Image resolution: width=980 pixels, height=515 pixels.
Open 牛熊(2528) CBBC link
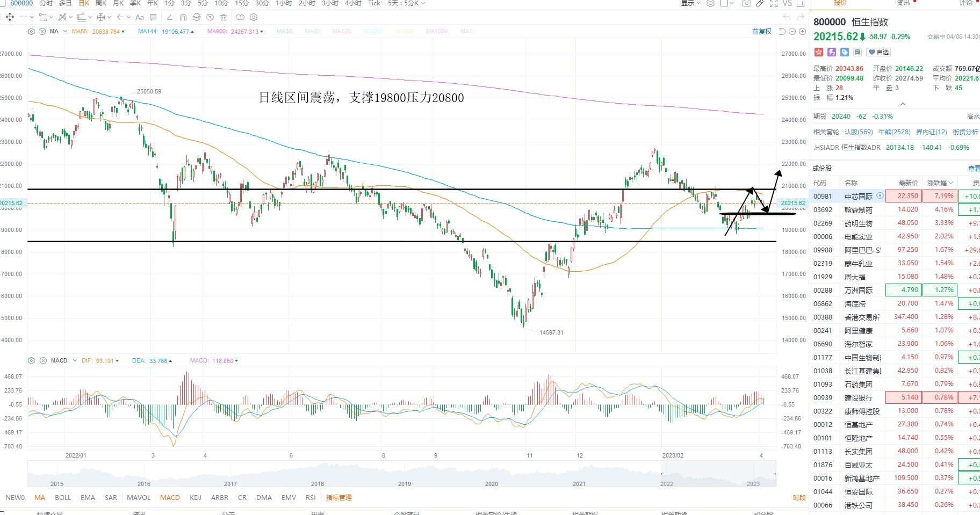pyautogui.click(x=895, y=132)
